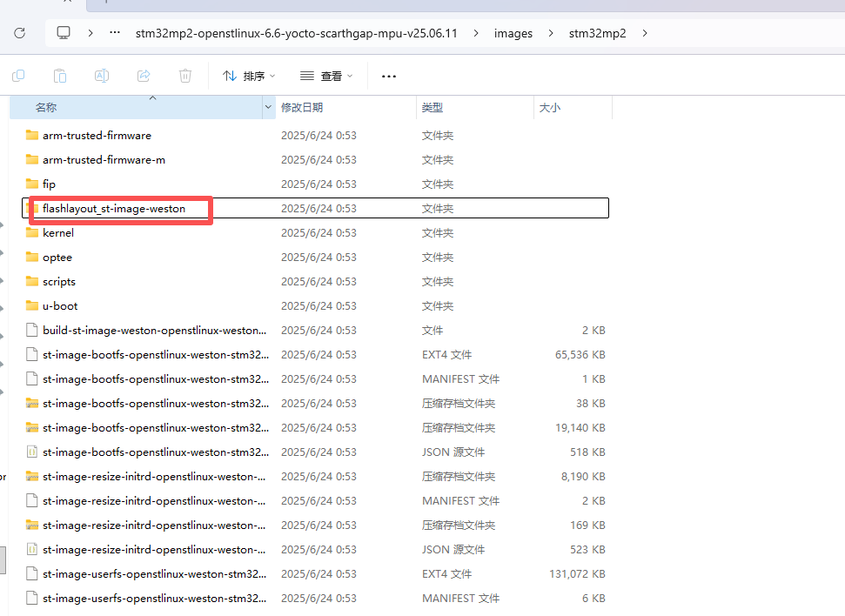
Task: Go to stm32mp2-openstlinux-6.6 breadcrumb folder
Action: click(297, 33)
